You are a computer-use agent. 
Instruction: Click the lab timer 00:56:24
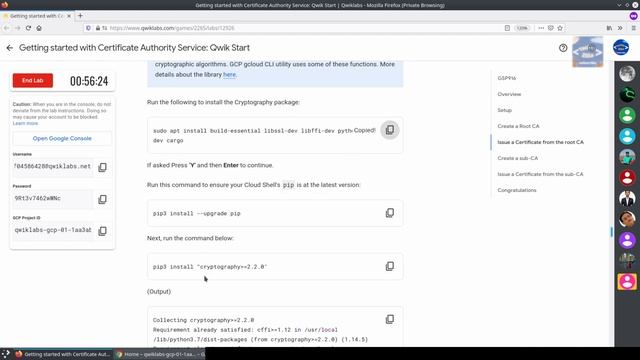click(89, 81)
